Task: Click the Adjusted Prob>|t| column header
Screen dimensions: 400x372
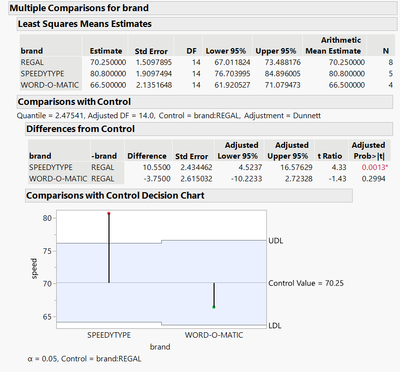Action: pyautogui.click(x=369, y=150)
